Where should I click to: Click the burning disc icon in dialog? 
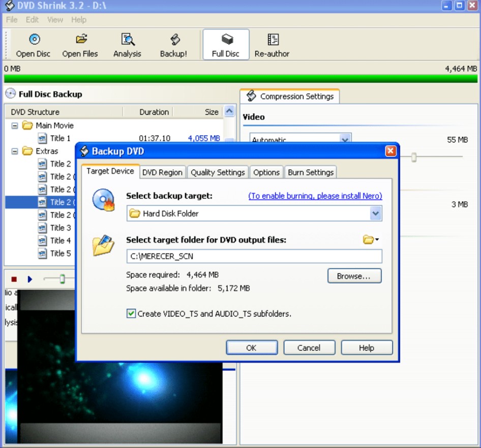point(104,200)
